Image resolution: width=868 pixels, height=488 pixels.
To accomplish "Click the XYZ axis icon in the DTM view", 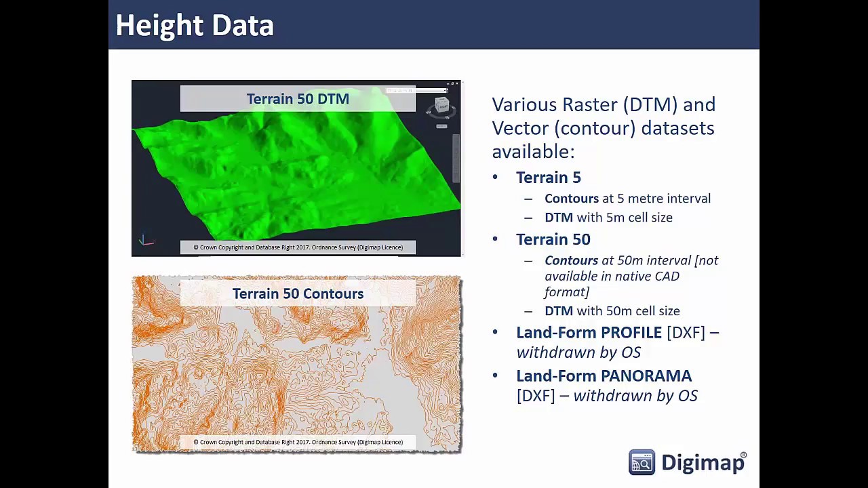I will (146, 240).
